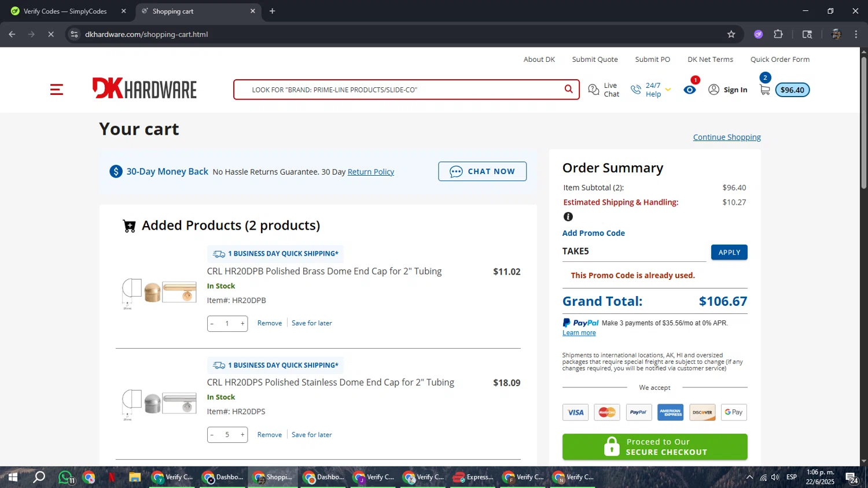
Task: Click the Continue Shopping link
Action: 727,137
